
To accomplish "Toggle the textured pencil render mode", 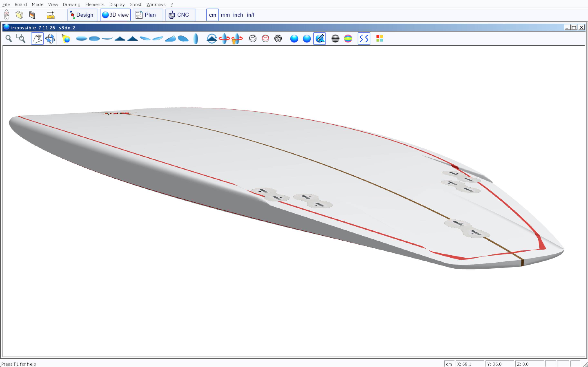I will point(320,39).
